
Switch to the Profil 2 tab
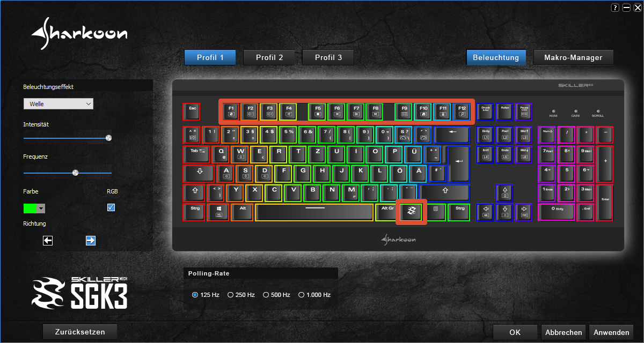[269, 57]
